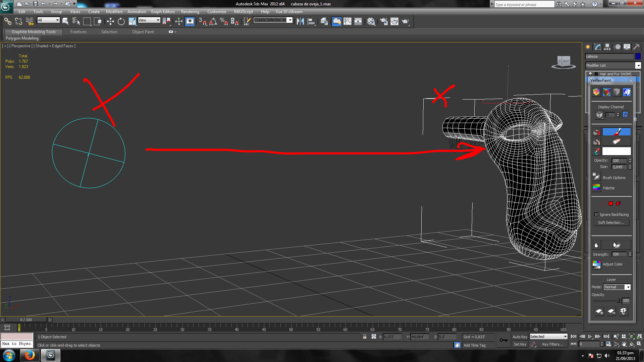
Task: Open the Rendering menu
Action: (x=190, y=12)
